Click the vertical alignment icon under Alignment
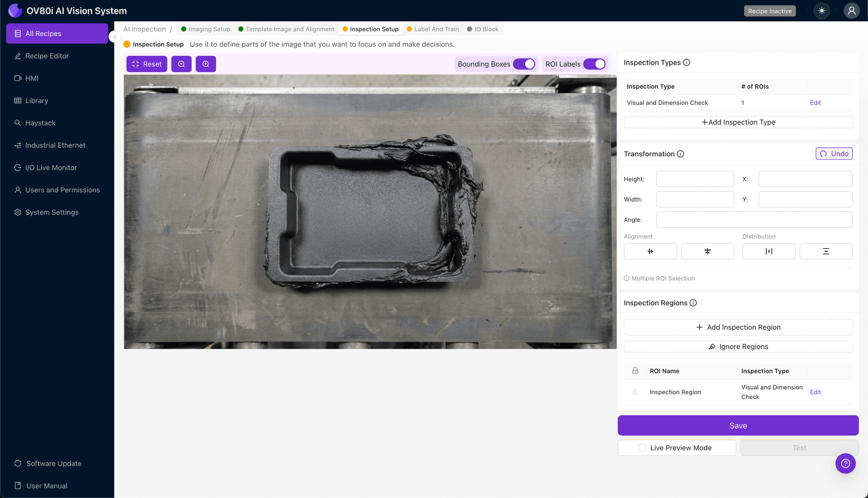The image size is (868, 498). (707, 251)
